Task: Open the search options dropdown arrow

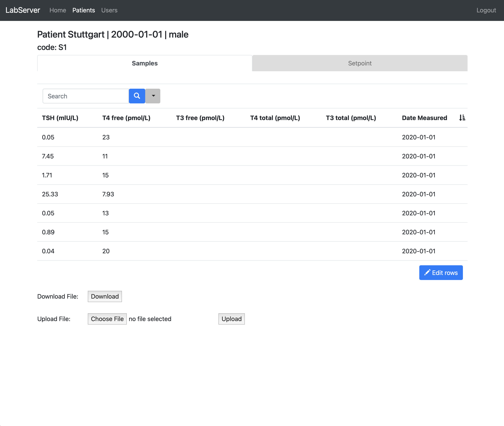Action: (153, 96)
